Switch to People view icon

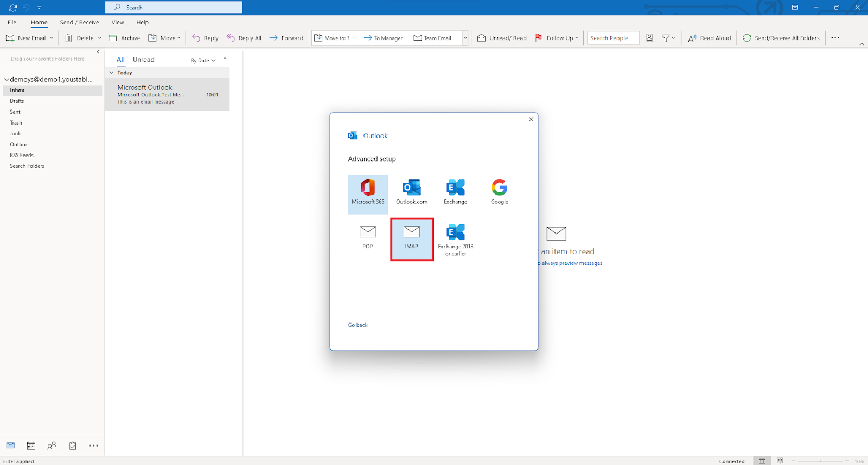(52, 445)
